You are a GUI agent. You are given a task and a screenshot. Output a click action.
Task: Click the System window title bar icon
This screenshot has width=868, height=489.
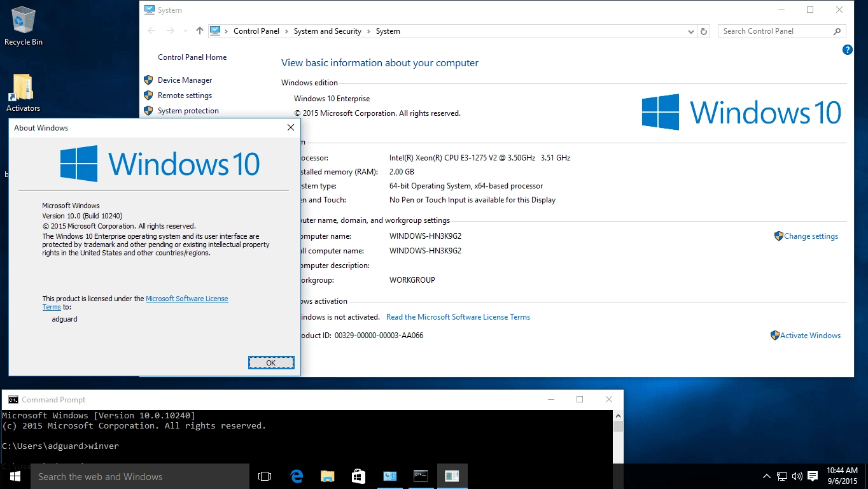(x=149, y=10)
